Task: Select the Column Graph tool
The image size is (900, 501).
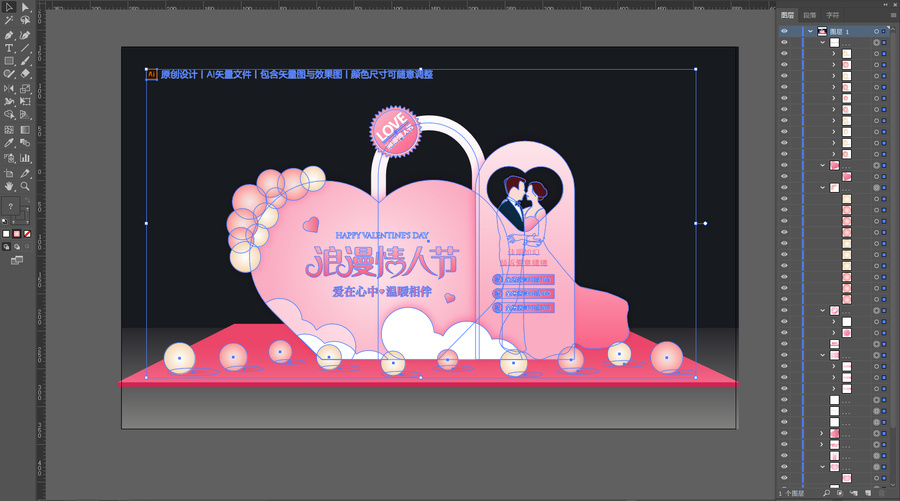Action: point(25,158)
